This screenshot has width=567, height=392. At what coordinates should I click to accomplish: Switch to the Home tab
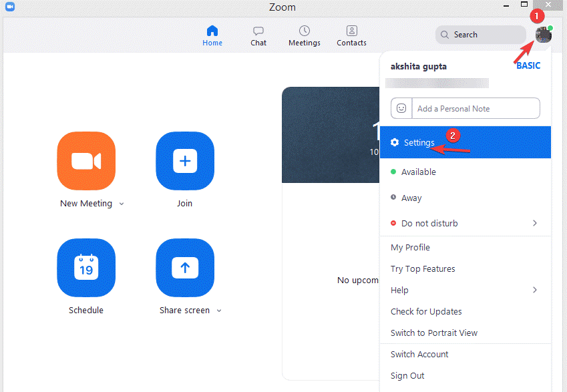pyautogui.click(x=212, y=35)
